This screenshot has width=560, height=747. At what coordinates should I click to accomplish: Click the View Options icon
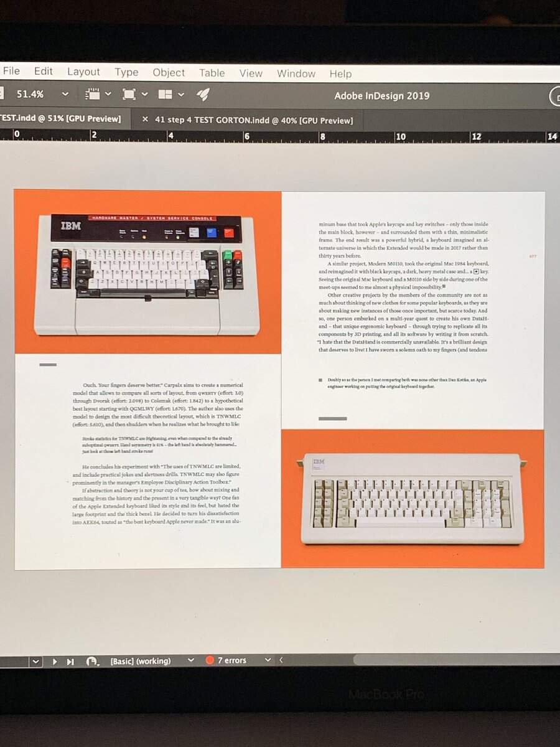point(93,95)
